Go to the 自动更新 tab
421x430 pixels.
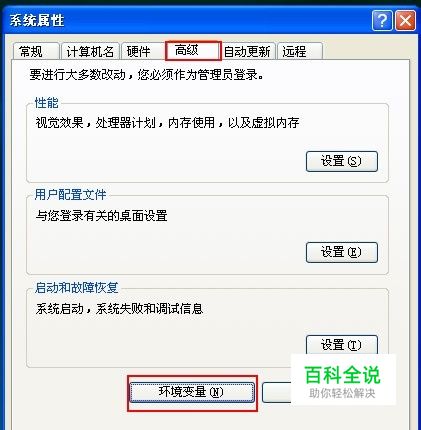pyautogui.click(x=247, y=51)
